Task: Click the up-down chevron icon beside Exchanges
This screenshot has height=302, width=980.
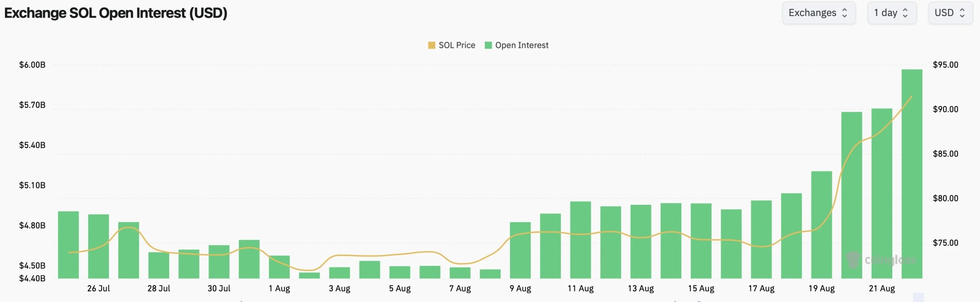Action: point(845,13)
